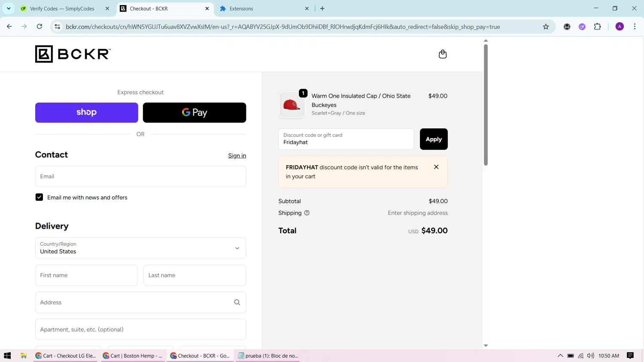Open the tab search dropdown arrow
Screen dimensions: 644x362
click(x=9, y=9)
